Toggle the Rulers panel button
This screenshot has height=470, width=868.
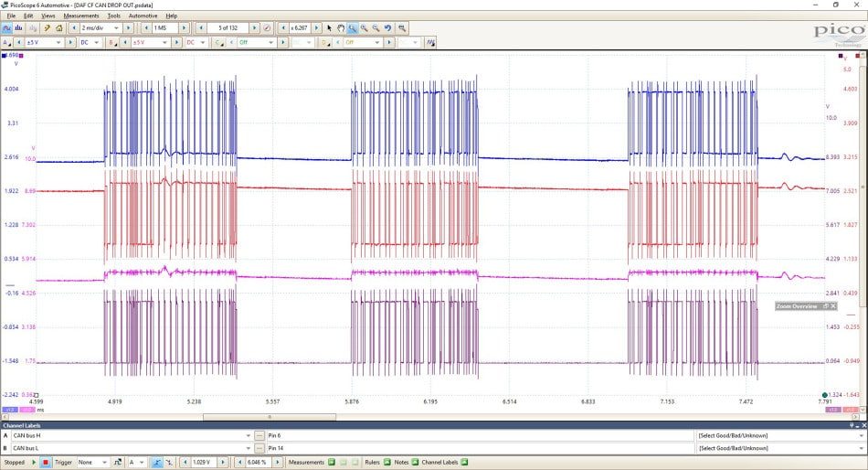click(387, 463)
